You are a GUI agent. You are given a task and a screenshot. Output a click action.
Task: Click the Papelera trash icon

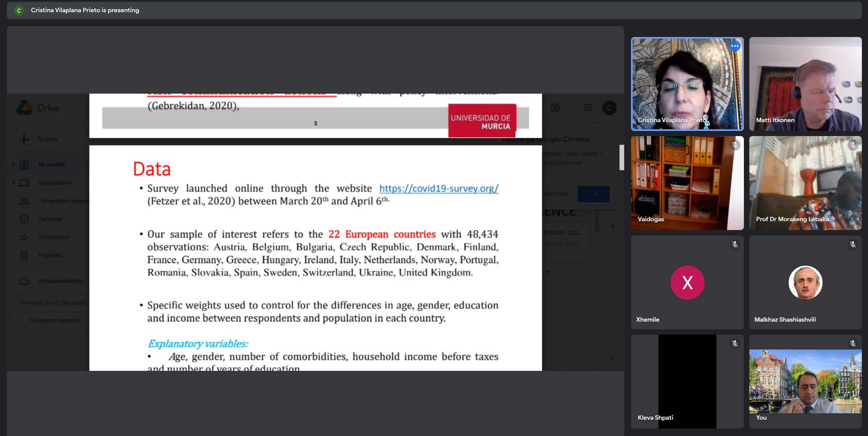(24, 255)
